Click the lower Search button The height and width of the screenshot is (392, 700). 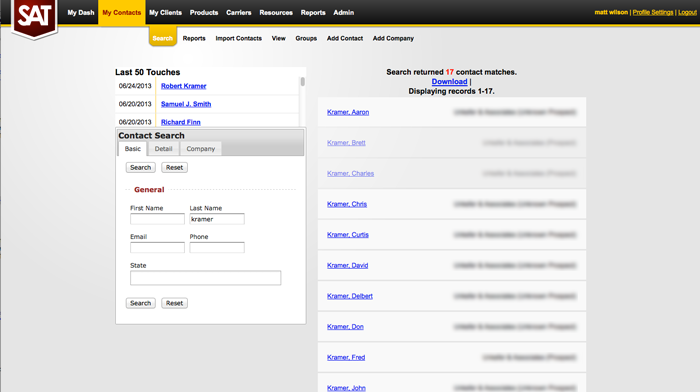coord(141,303)
